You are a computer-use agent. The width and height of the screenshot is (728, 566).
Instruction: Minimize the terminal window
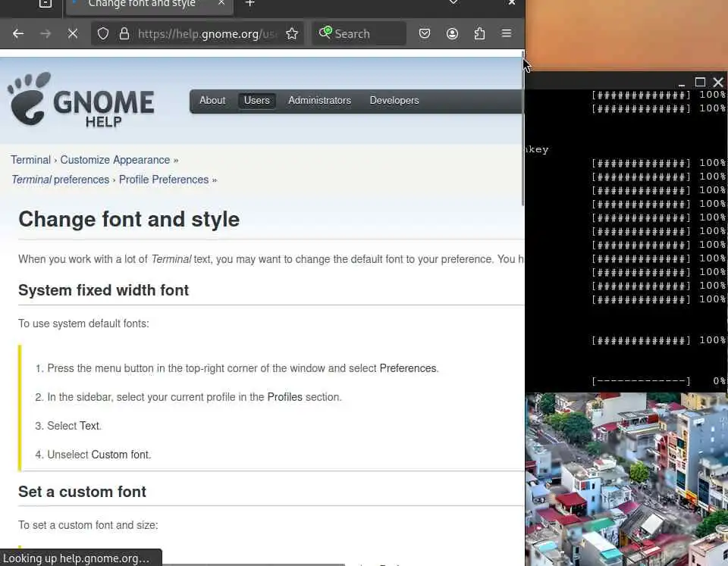pyautogui.click(x=682, y=83)
